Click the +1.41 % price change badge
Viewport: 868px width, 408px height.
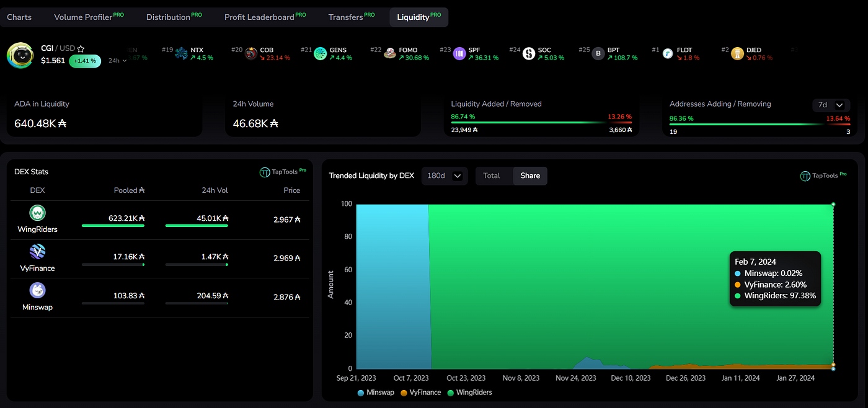pyautogui.click(x=85, y=61)
